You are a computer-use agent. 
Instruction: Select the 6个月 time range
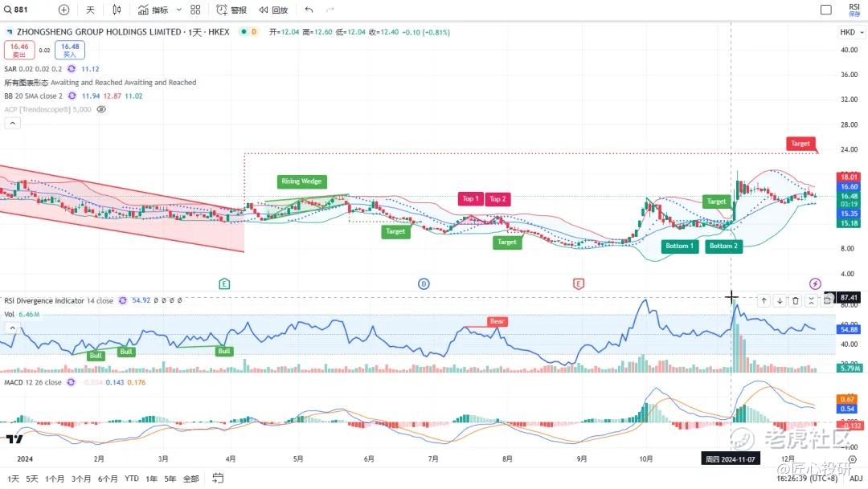click(x=108, y=479)
